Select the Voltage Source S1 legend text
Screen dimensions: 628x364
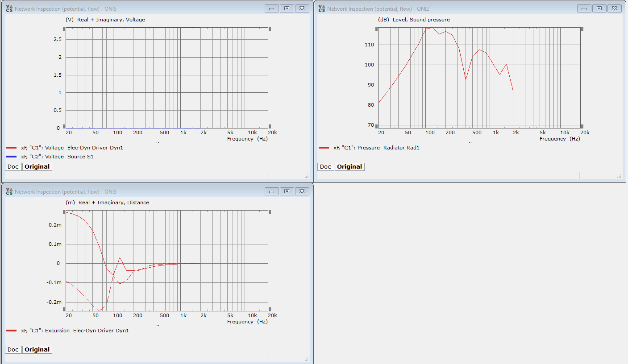57,157
